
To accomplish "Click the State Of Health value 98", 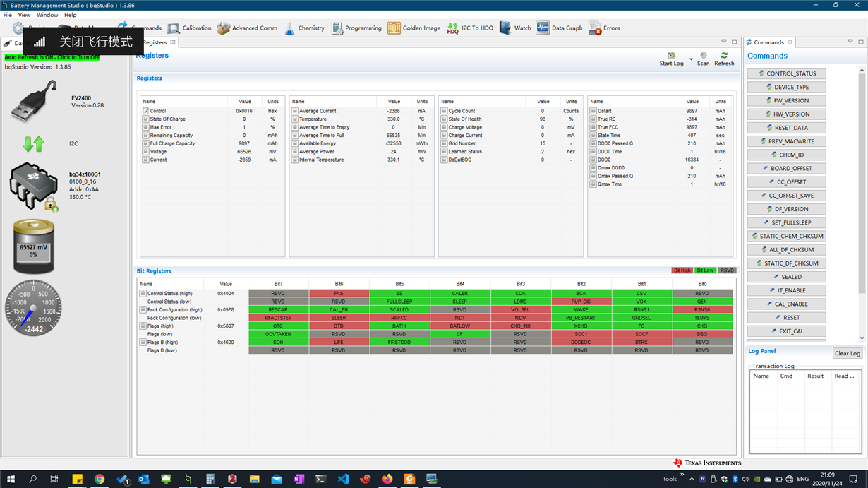I will pos(543,119).
